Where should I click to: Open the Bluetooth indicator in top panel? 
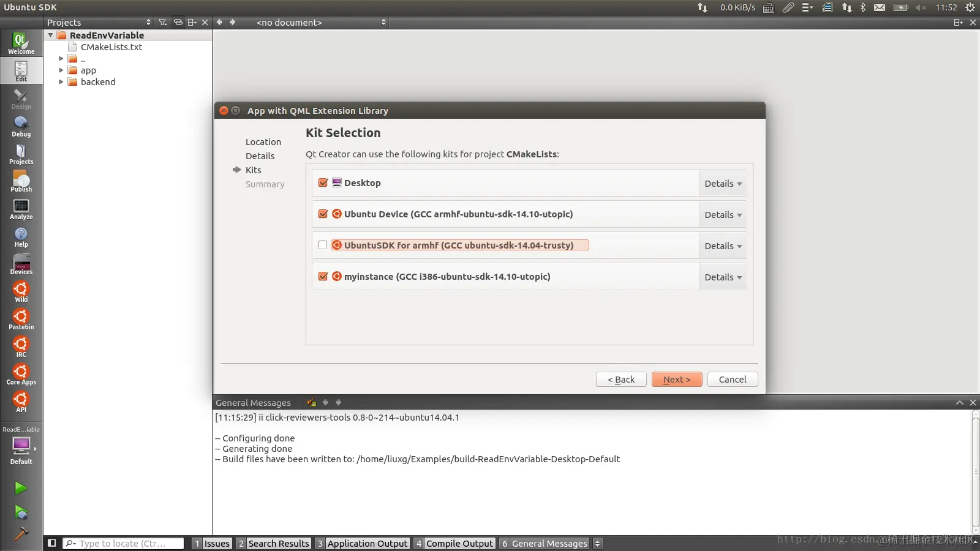point(863,7)
